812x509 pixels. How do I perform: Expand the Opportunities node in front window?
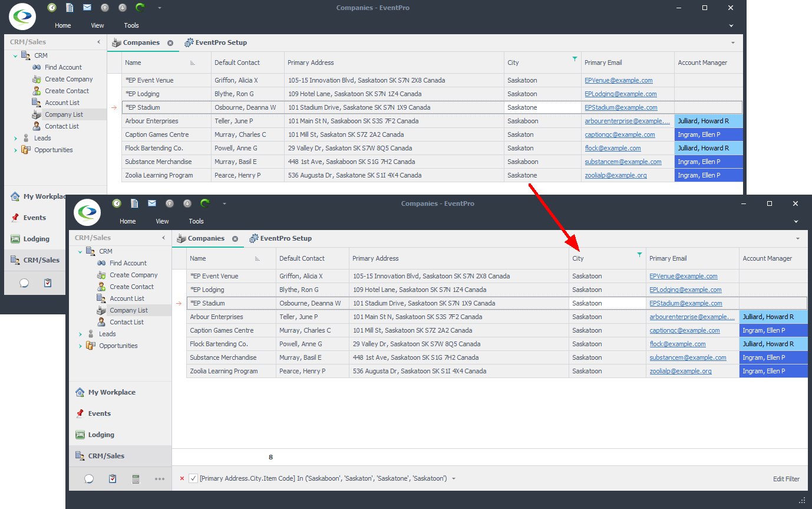[80, 346]
